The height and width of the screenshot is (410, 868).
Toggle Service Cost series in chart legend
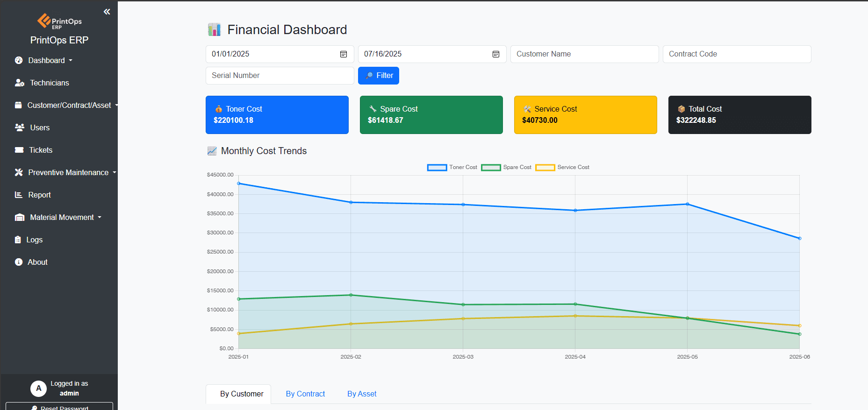click(x=562, y=167)
